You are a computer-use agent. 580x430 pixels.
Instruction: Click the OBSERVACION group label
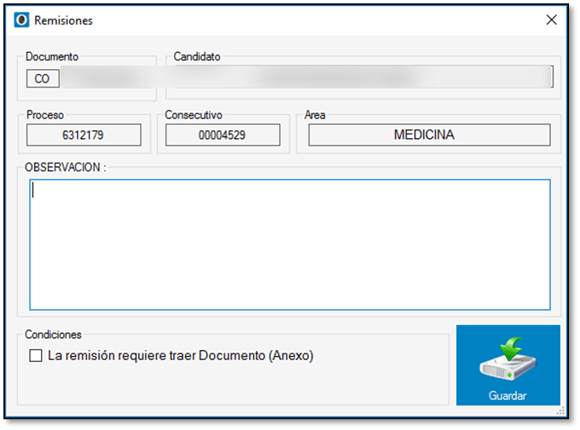(x=65, y=167)
